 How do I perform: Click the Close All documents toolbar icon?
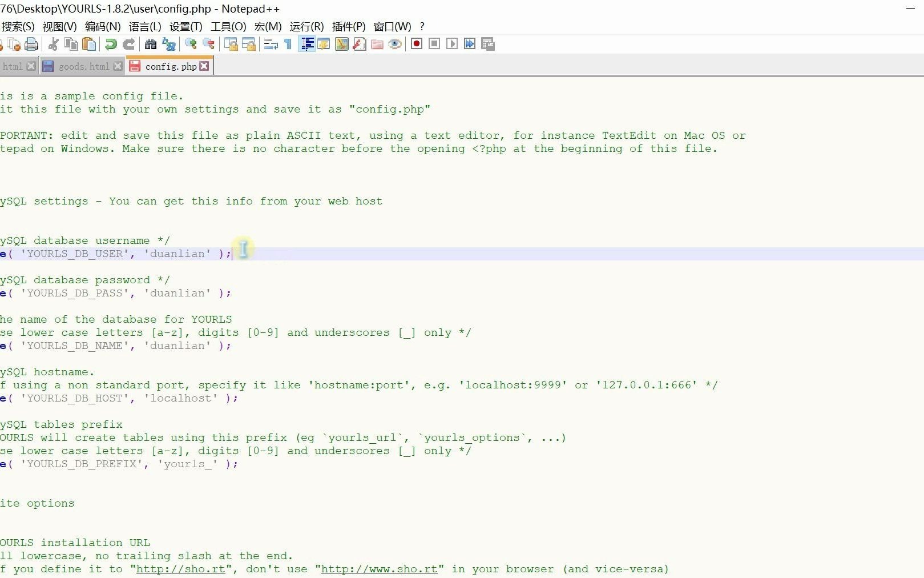pyautogui.click(x=14, y=44)
